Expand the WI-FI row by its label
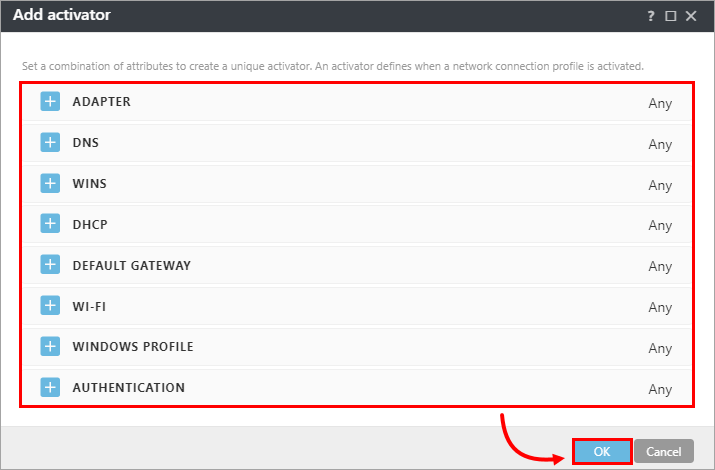The image size is (715, 470). [x=90, y=306]
